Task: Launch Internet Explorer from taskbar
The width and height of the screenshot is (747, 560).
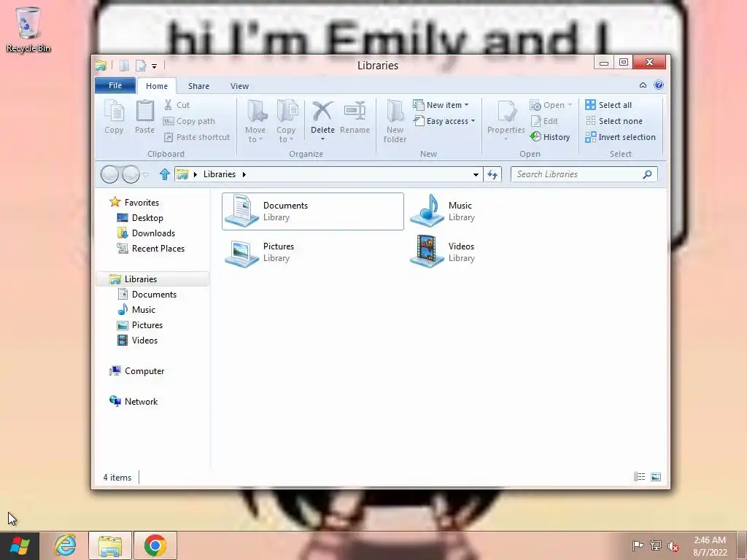Action: click(x=65, y=545)
